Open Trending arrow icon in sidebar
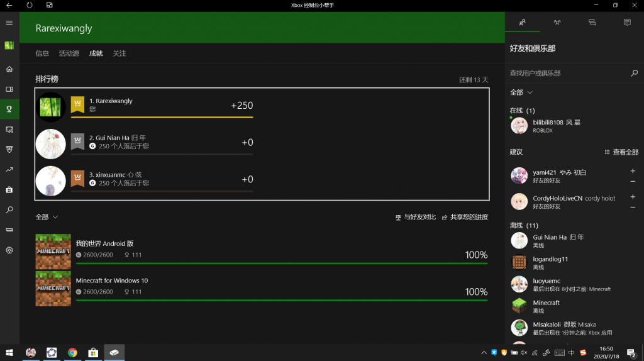644x361 pixels. (x=9, y=170)
